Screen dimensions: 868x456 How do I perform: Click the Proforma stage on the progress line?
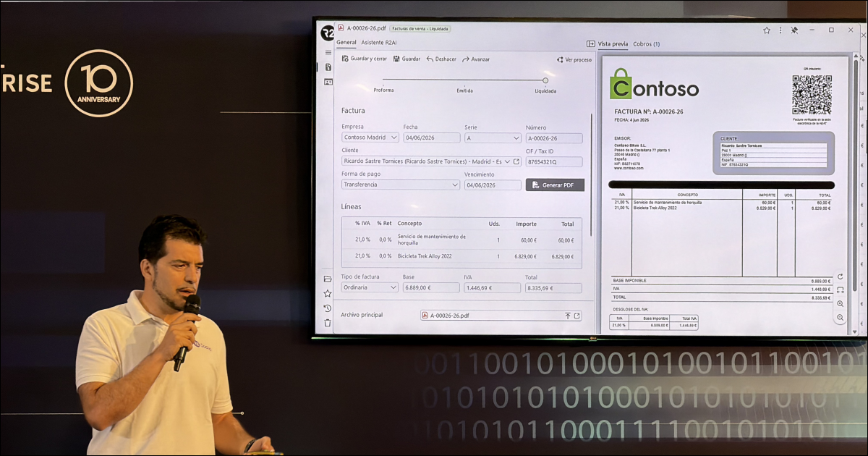[383, 90]
